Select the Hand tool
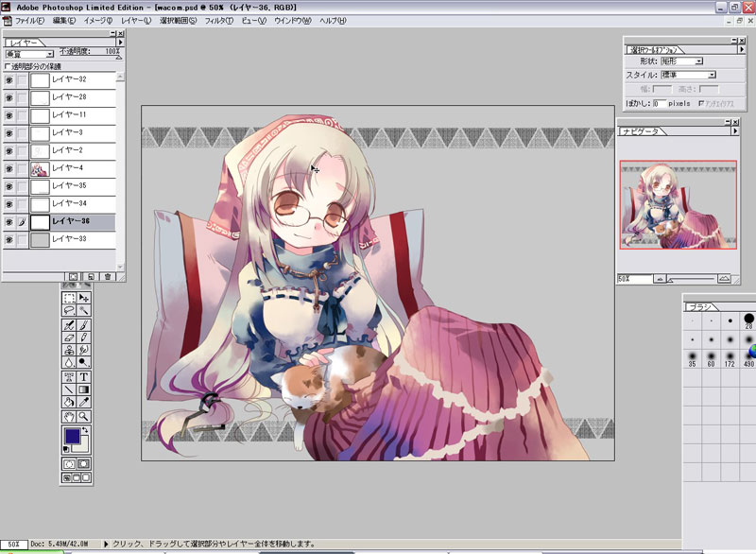This screenshot has width=756, height=554. tap(69, 417)
